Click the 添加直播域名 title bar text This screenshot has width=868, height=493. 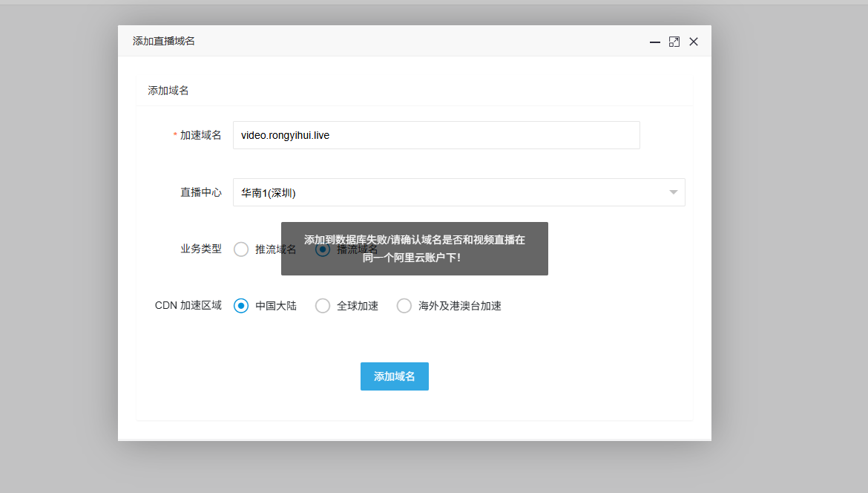click(164, 41)
